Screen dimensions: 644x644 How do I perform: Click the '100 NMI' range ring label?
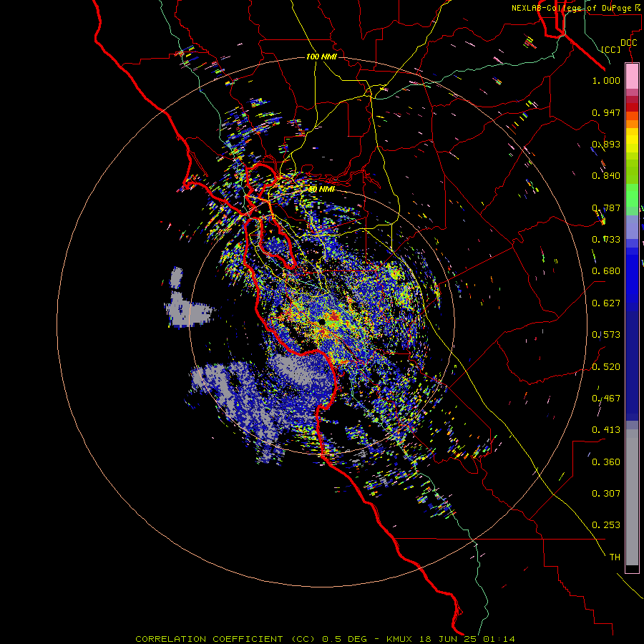pos(321,57)
